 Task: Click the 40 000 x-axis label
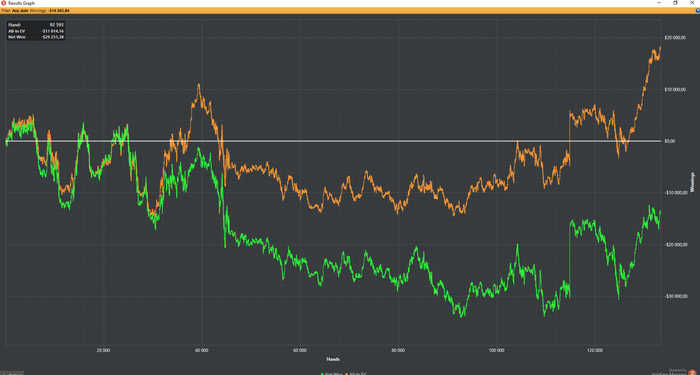click(x=202, y=350)
